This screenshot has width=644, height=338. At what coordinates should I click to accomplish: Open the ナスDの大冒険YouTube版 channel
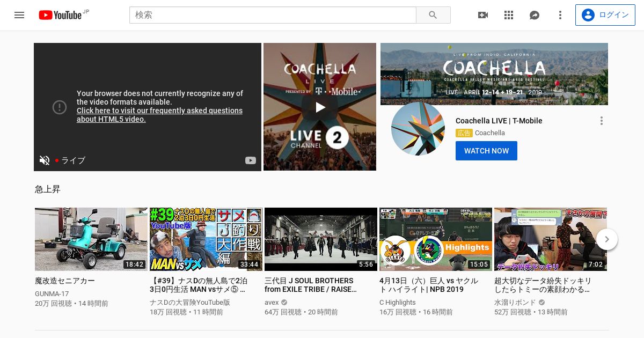click(x=190, y=303)
